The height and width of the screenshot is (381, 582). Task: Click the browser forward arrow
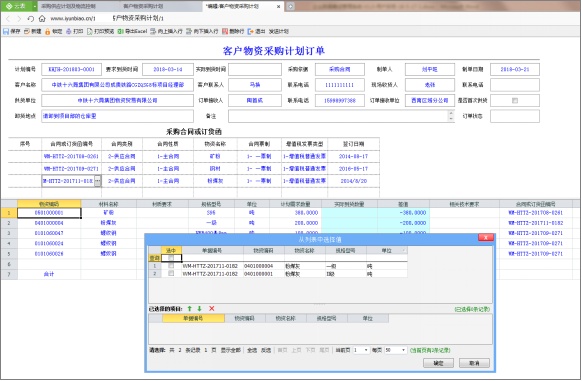tap(19, 19)
